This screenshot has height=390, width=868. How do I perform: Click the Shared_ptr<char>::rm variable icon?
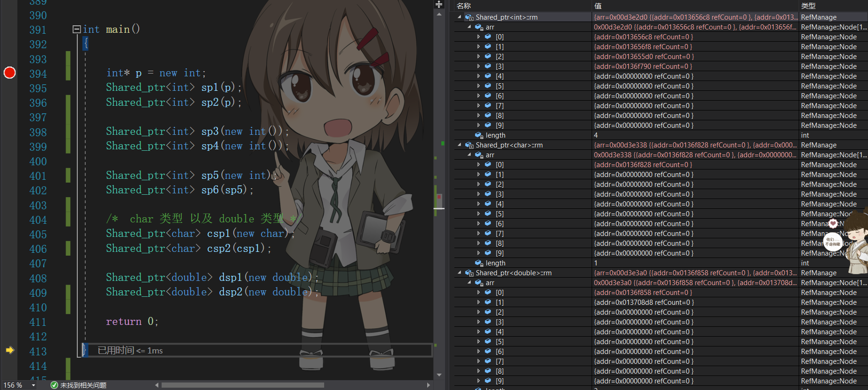tap(469, 145)
